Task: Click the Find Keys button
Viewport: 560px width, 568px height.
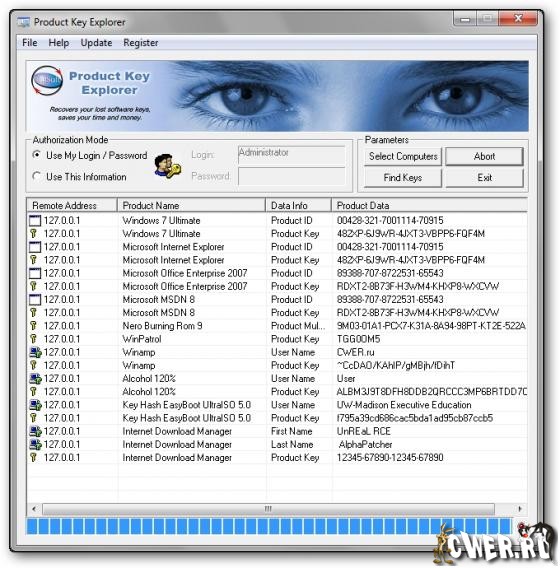Action: tap(403, 178)
